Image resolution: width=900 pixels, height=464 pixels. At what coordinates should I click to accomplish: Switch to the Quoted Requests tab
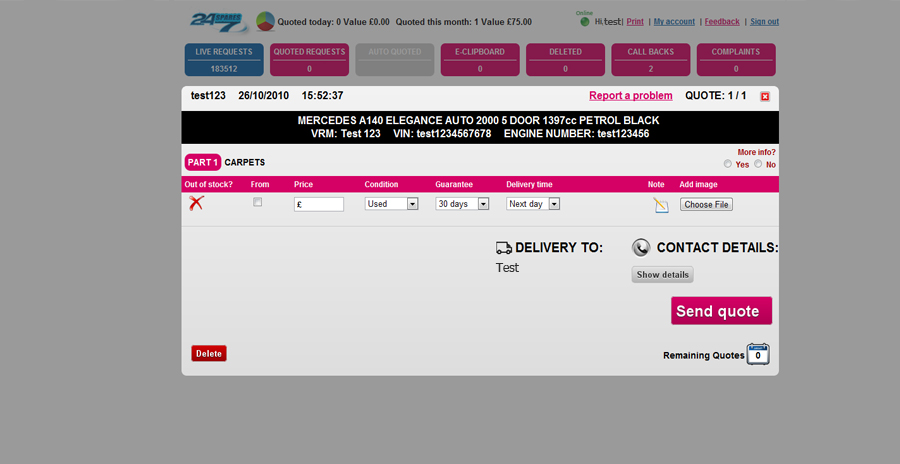click(x=309, y=60)
